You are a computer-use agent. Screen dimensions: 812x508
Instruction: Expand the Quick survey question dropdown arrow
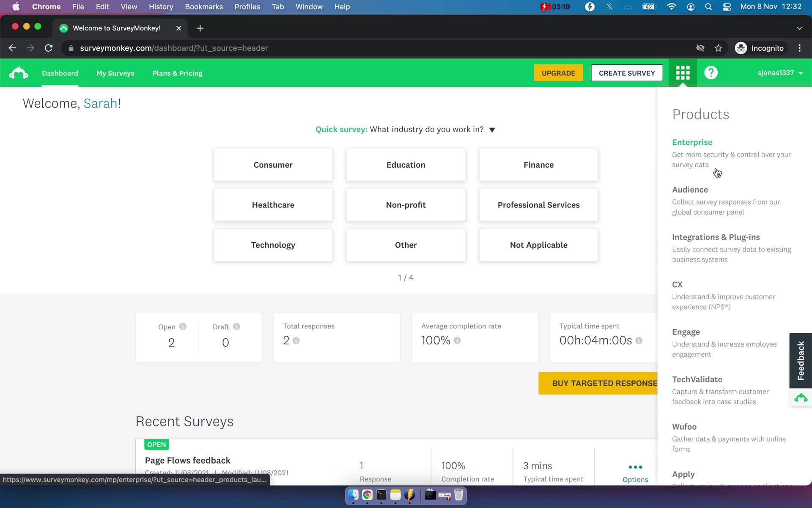[x=492, y=130]
